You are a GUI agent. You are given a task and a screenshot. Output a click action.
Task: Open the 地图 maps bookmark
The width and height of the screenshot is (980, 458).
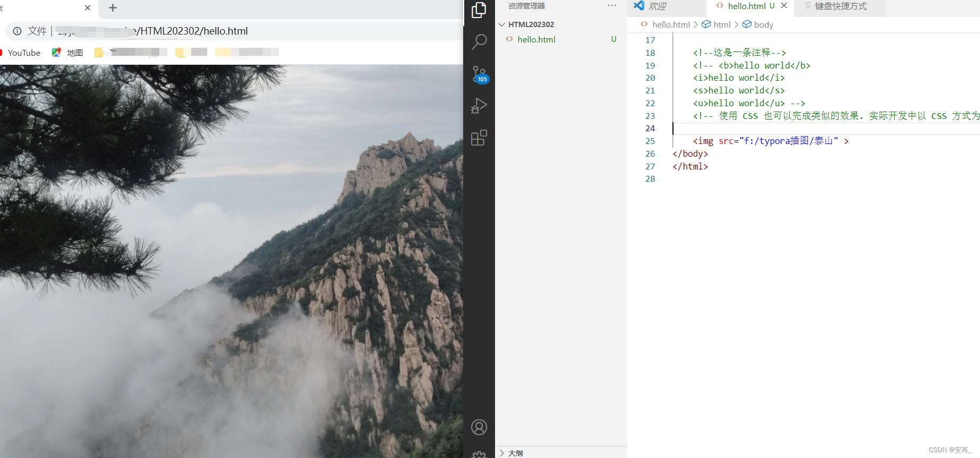tap(67, 53)
